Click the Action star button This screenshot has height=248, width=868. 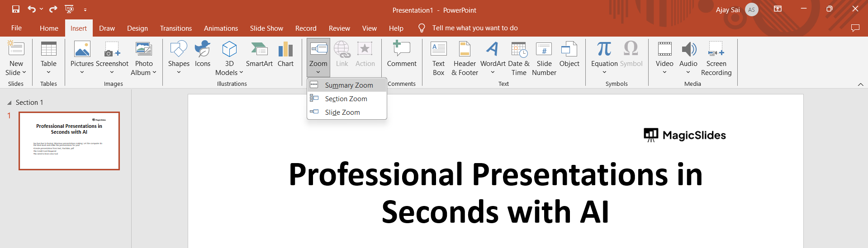[365, 54]
